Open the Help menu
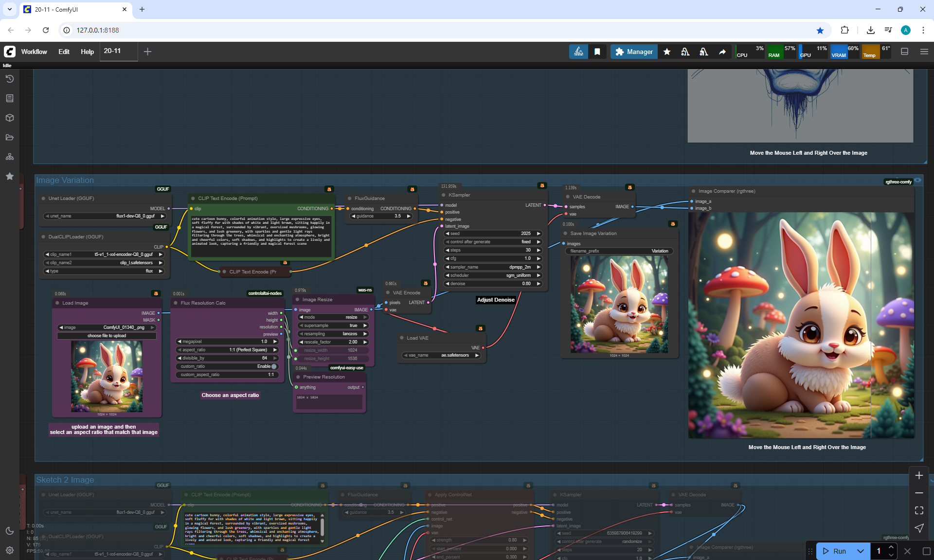The width and height of the screenshot is (934, 560). tap(87, 52)
